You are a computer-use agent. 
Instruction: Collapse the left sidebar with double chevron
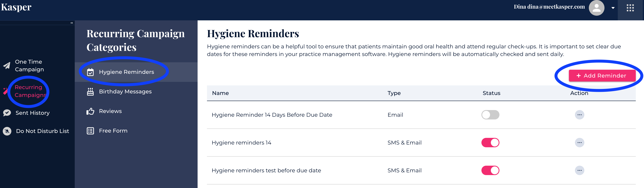coord(72,23)
